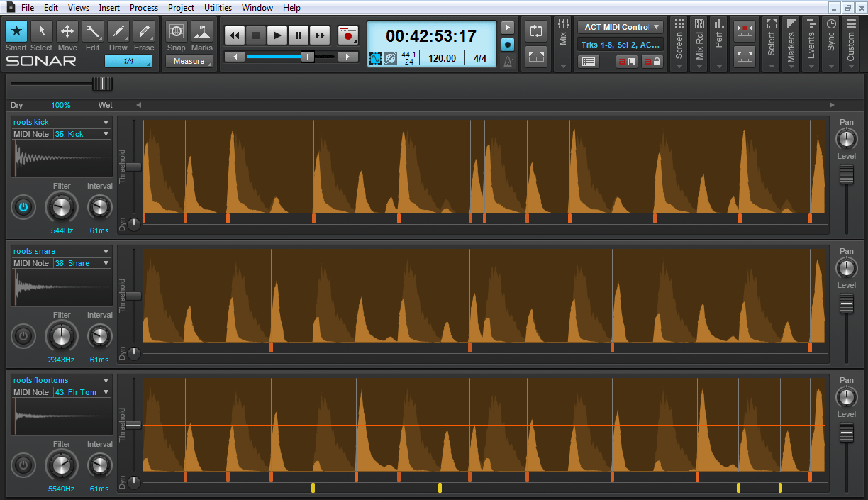Open the Views menu
The image size is (868, 500).
click(79, 8)
